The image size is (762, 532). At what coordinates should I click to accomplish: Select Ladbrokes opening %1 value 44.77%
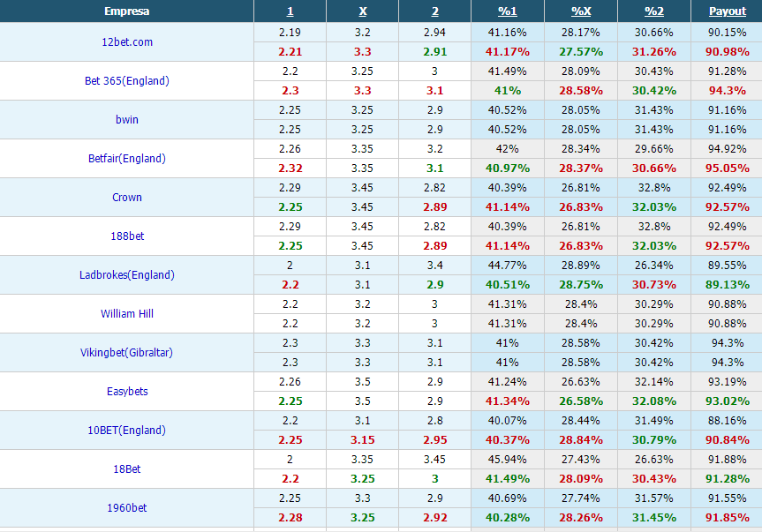tap(508, 266)
